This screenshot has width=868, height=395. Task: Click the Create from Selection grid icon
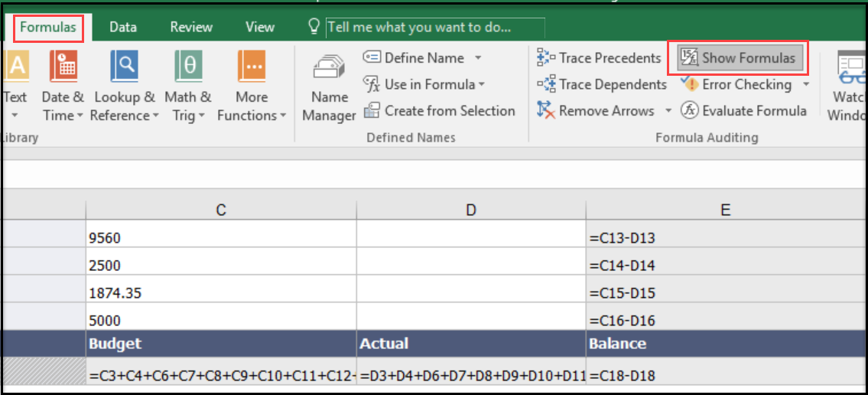(372, 111)
